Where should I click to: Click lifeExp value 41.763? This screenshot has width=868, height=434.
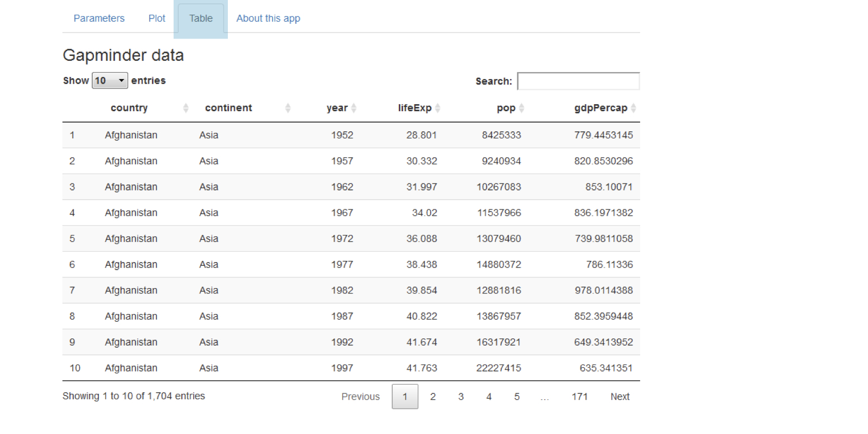422,368
